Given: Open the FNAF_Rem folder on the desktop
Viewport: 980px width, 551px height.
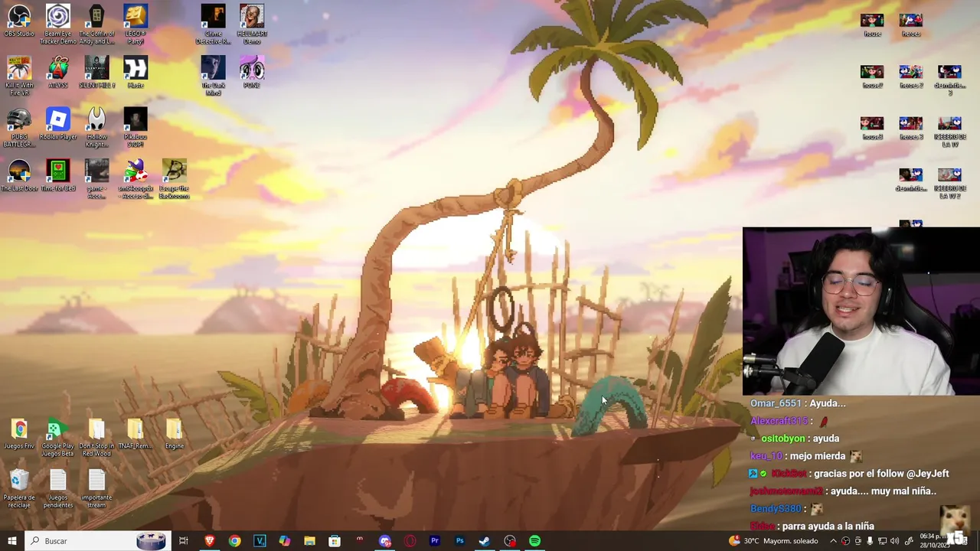Looking at the screenshot, I should (136, 434).
